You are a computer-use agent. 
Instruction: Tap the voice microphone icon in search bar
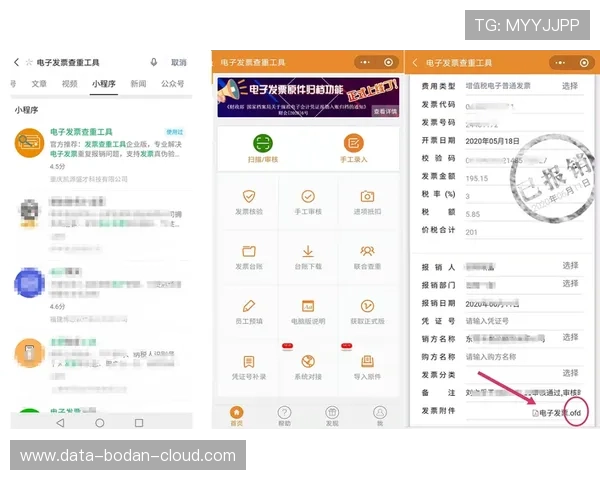pos(153,62)
